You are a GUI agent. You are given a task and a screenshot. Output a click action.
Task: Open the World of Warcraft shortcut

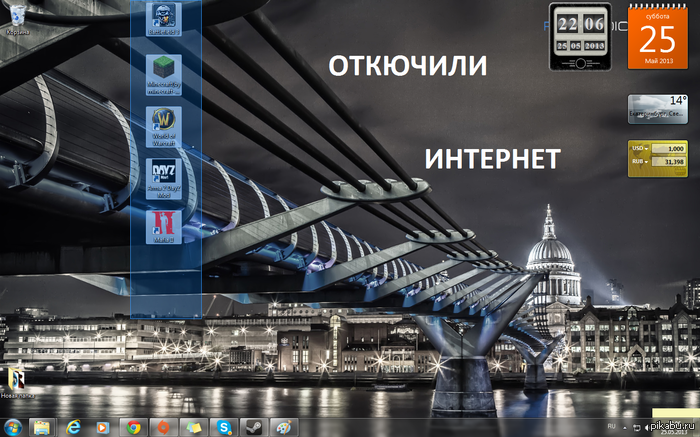(163, 124)
